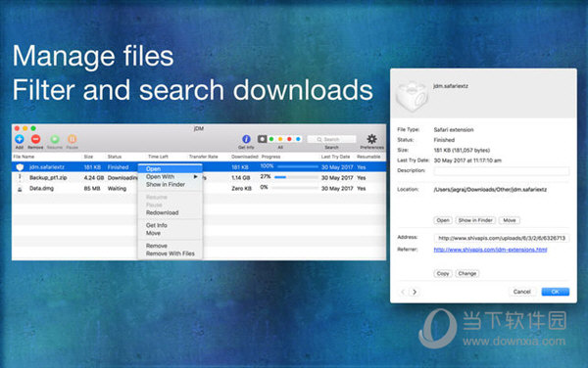
Task: Select the All filter segment in toolbar
Action: tap(262, 139)
